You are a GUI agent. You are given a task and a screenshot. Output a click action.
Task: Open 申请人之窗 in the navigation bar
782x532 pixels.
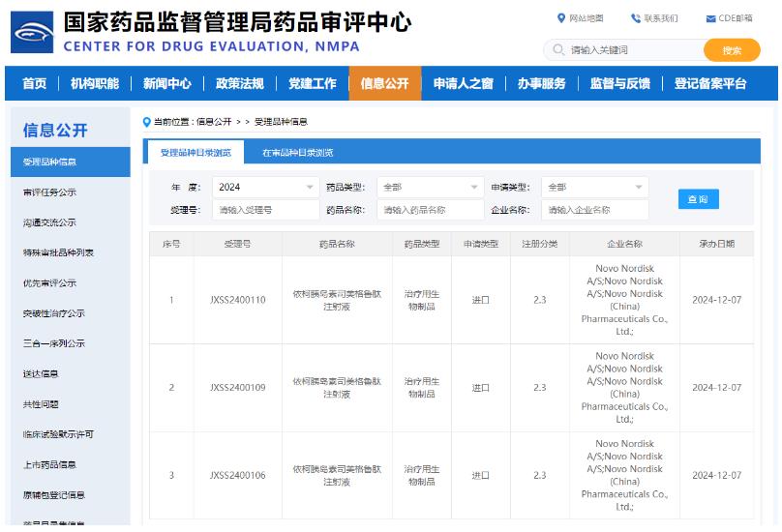(463, 84)
